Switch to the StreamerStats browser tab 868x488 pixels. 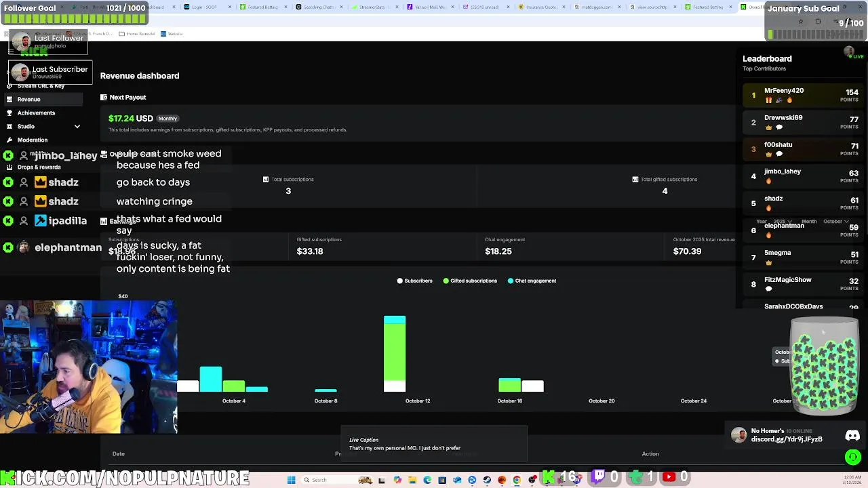click(x=376, y=7)
